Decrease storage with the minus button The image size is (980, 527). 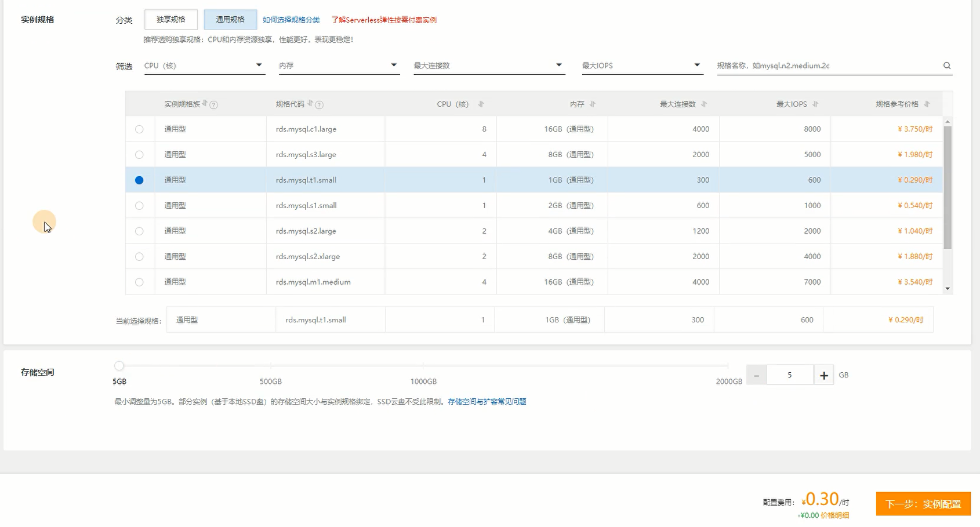point(756,376)
